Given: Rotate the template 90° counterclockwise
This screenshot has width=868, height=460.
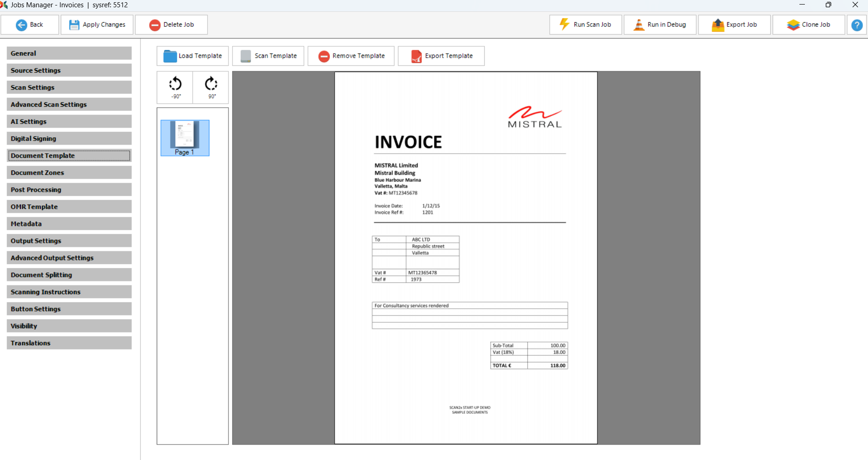Looking at the screenshot, I should pyautogui.click(x=175, y=87).
